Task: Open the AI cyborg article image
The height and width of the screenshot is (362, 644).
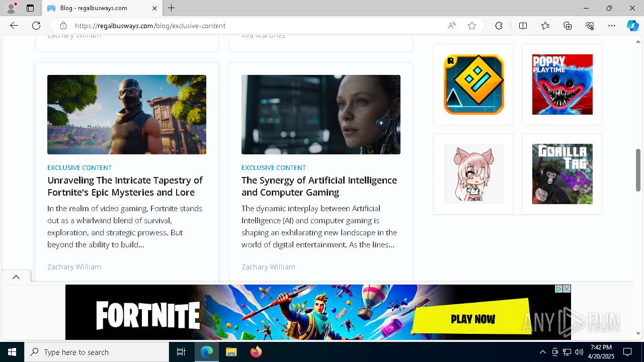Action: [x=321, y=115]
